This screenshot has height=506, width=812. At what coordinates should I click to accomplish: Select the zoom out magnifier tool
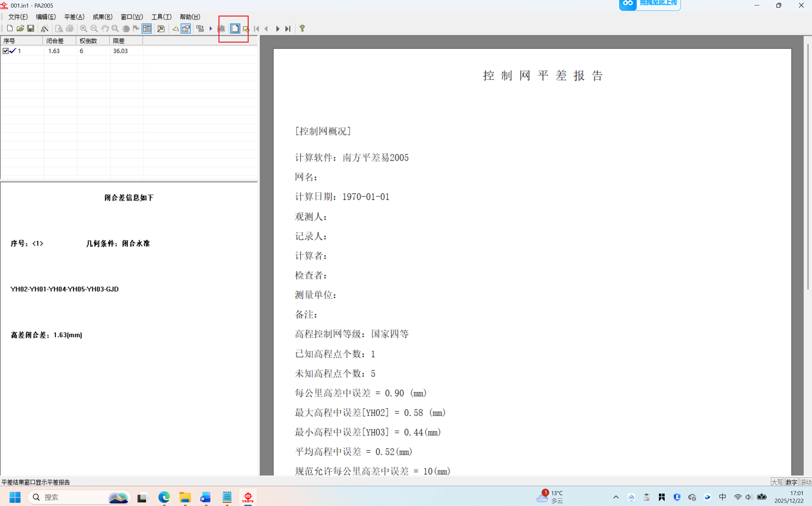click(x=94, y=28)
